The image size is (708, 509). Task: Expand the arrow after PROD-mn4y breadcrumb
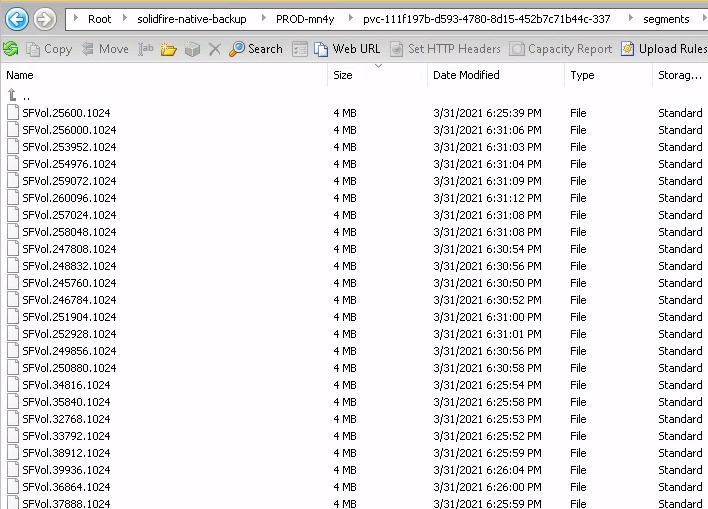coord(351,19)
